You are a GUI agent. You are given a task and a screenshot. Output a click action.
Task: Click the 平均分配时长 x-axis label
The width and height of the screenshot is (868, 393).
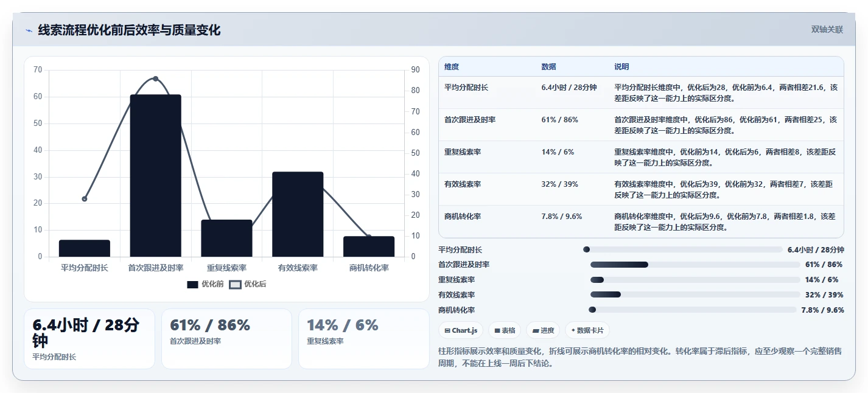(85, 268)
